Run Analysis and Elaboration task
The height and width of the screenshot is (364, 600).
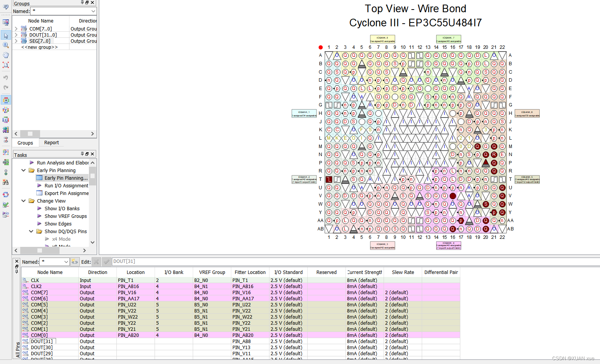tap(63, 163)
